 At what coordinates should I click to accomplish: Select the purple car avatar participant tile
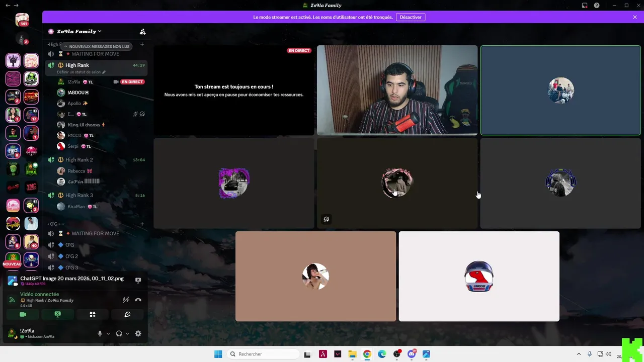pos(234,183)
